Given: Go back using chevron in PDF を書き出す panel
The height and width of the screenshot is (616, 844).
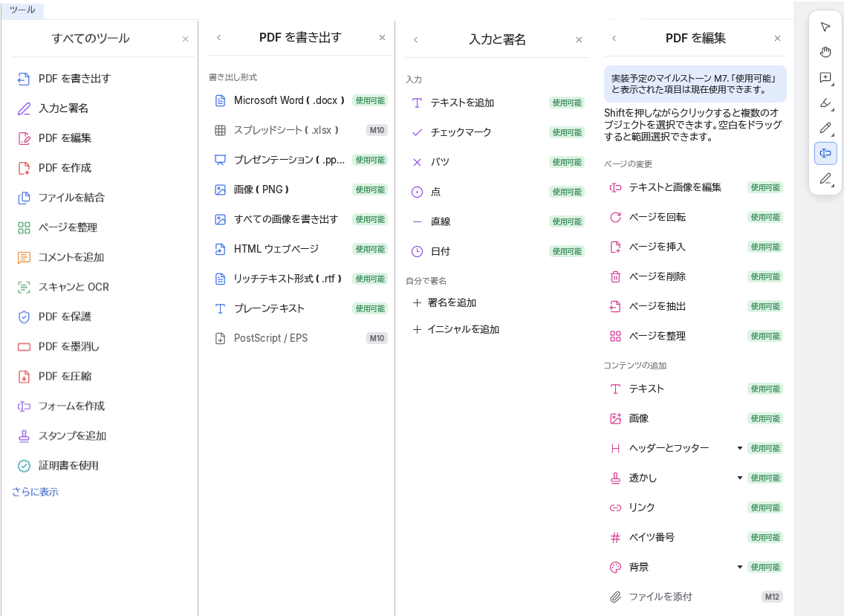Looking at the screenshot, I should [x=218, y=38].
